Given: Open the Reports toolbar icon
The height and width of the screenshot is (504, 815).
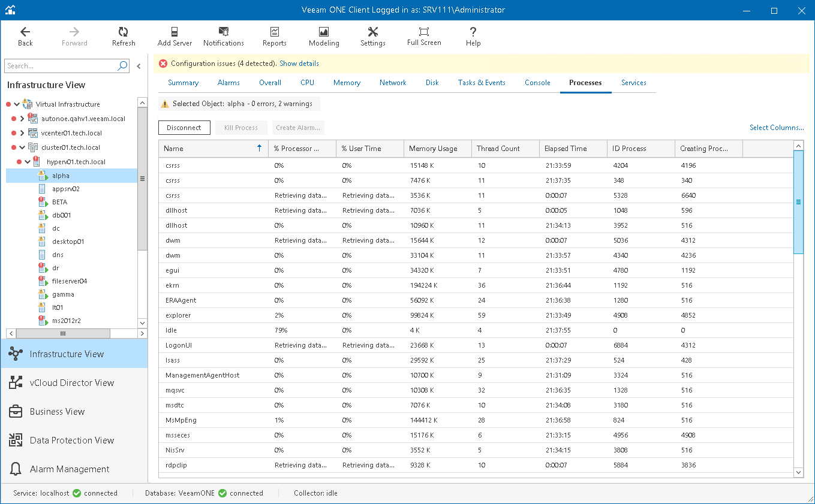Looking at the screenshot, I should [274, 36].
